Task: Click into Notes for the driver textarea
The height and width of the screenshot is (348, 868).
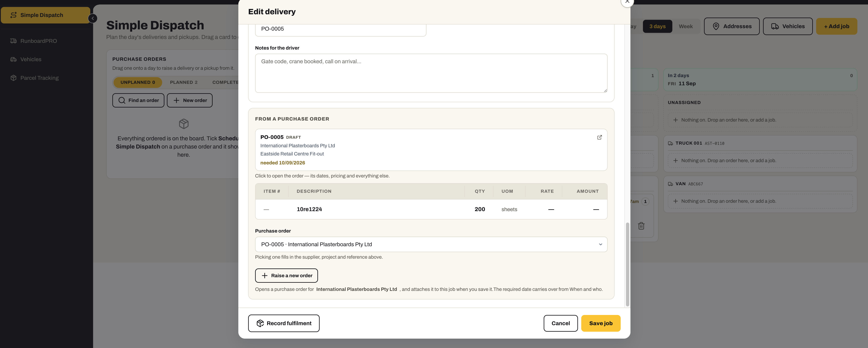Action: tap(431, 73)
